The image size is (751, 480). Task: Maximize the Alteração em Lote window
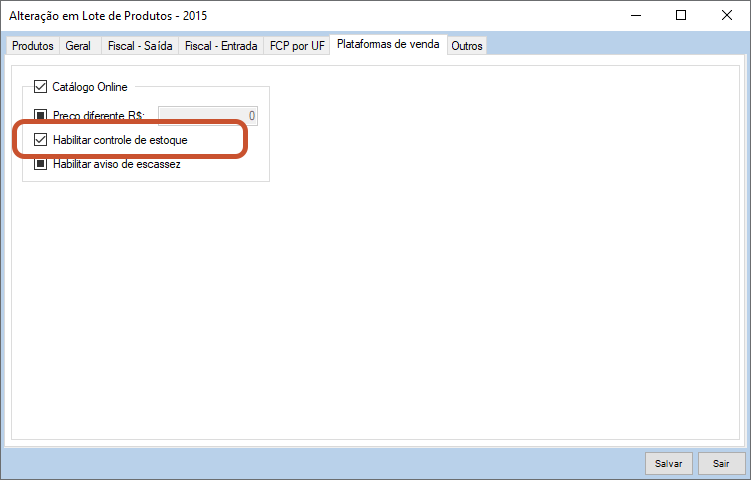(x=681, y=15)
